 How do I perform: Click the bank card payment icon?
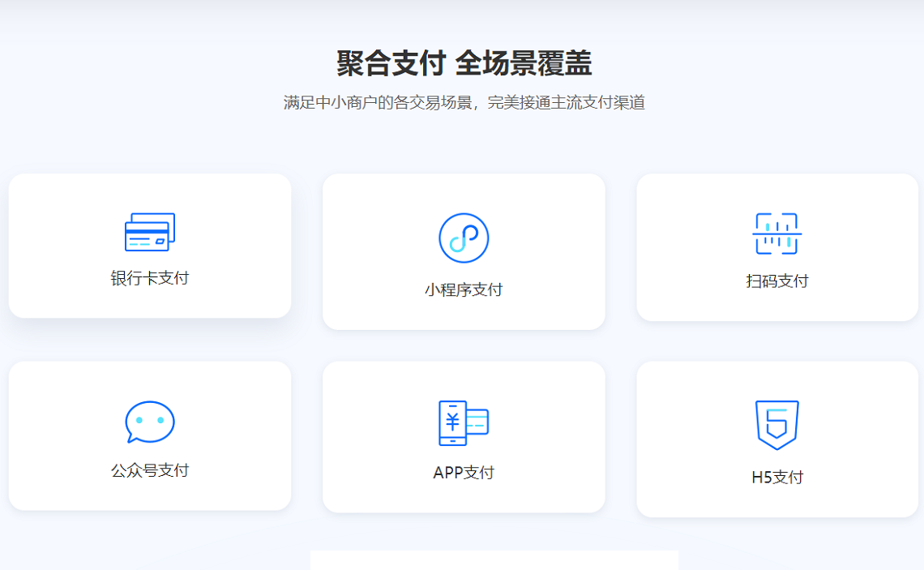pyautogui.click(x=150, y=233)
